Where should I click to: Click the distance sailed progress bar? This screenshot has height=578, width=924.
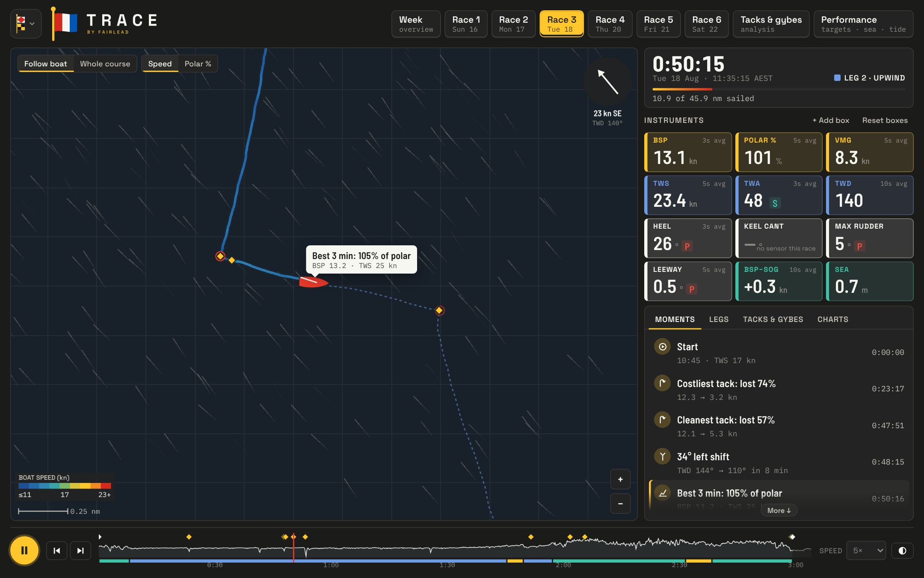[x=779, y=89]
